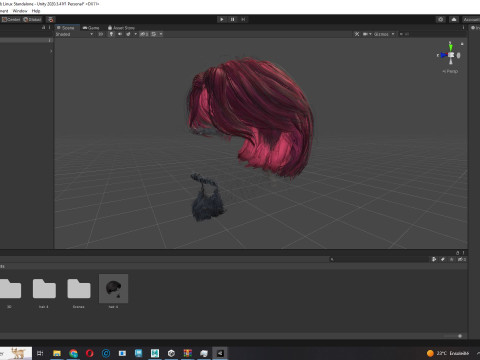This screenshot has height=360, width=480.
Task: Open Collab services with the gear icon
Action: coord(441,19)
